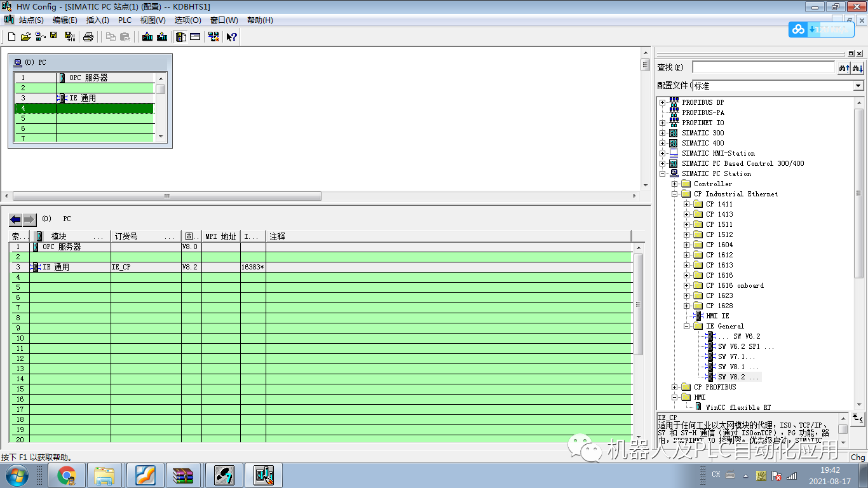Click the 注释 column header
The width and height of the screenshot is (868, 488).
point(449,236)
